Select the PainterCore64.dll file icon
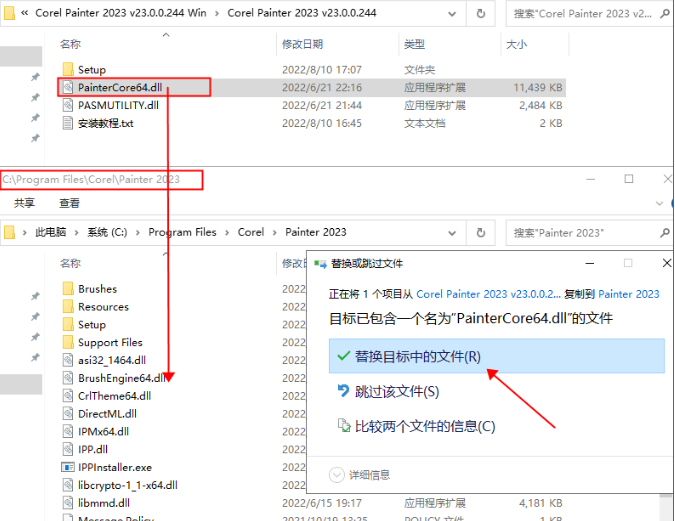Image resolution: width=675 pixels, height=521 pixels. tap(67, 88)
